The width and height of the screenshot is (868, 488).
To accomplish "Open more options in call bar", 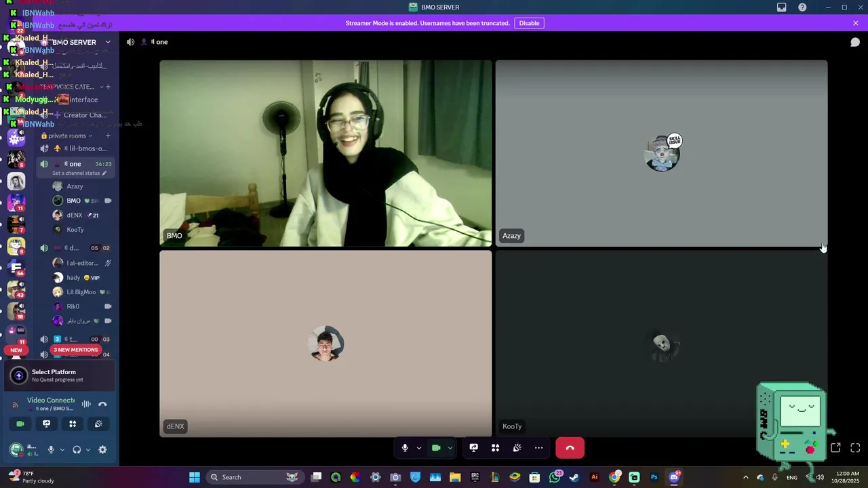I will click(x=539, y=448).
